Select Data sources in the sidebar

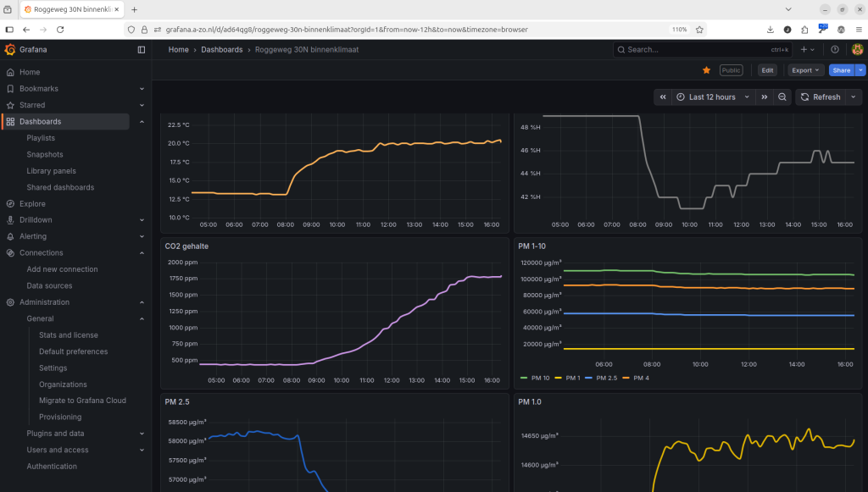[49, 286]
